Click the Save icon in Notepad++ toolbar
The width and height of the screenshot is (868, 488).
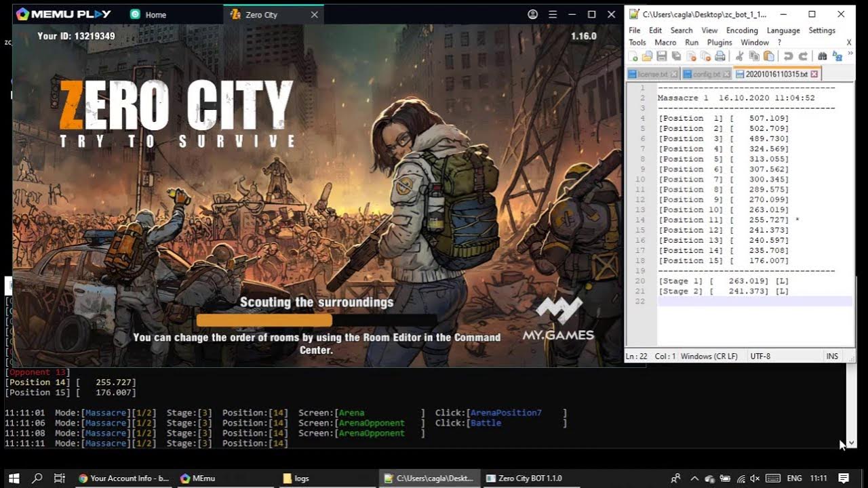point(662,56)
